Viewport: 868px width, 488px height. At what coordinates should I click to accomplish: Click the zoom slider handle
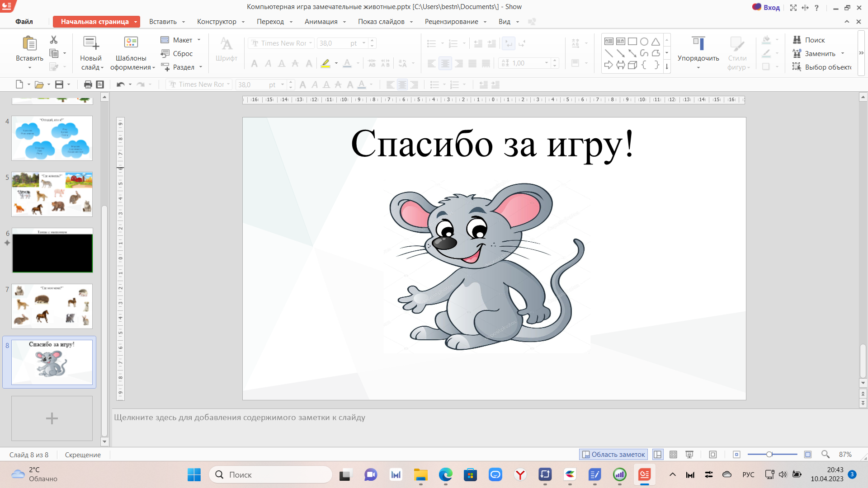pos(769,455)
